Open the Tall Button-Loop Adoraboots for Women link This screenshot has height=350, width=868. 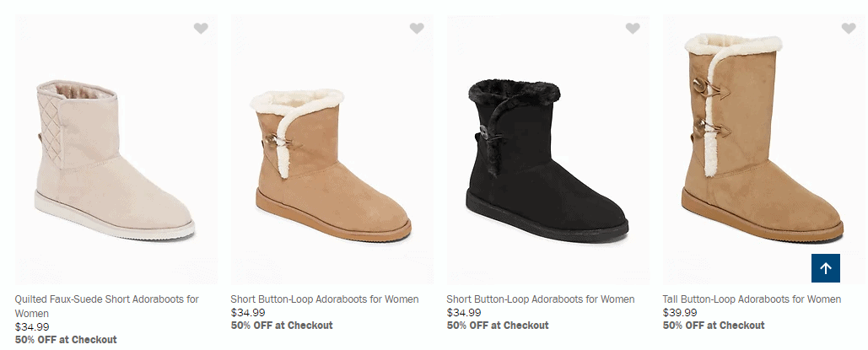click(x=752, y=299)
